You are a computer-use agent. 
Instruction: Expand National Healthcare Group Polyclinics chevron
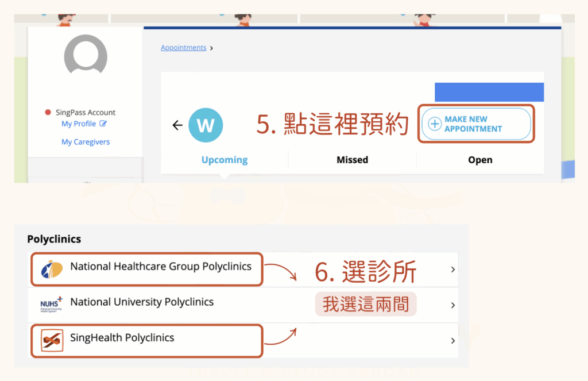coord(453,269)
